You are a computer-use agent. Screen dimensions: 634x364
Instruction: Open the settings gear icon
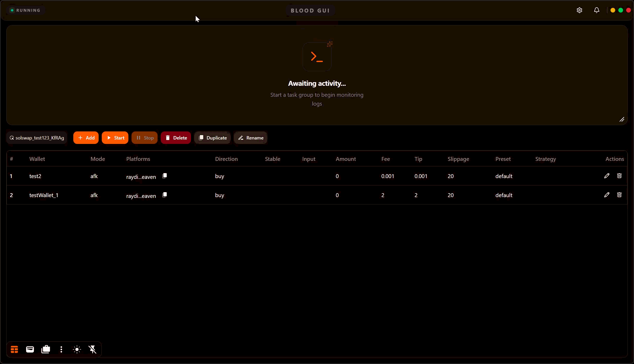coord(579,10)
